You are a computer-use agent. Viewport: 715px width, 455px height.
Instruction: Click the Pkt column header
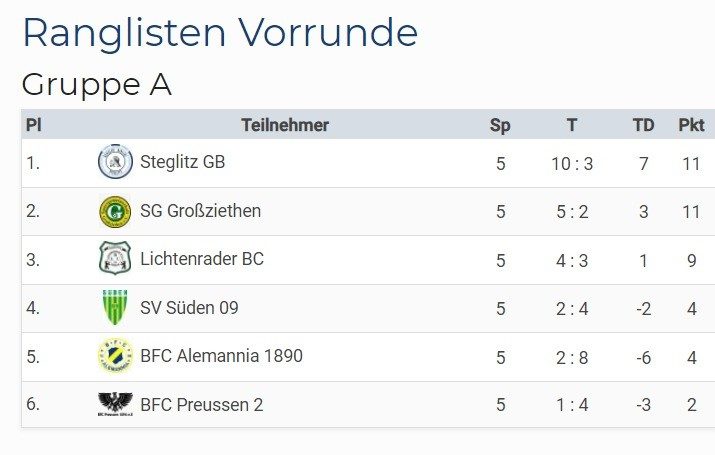pyautogui.click(x=691, y=125)
